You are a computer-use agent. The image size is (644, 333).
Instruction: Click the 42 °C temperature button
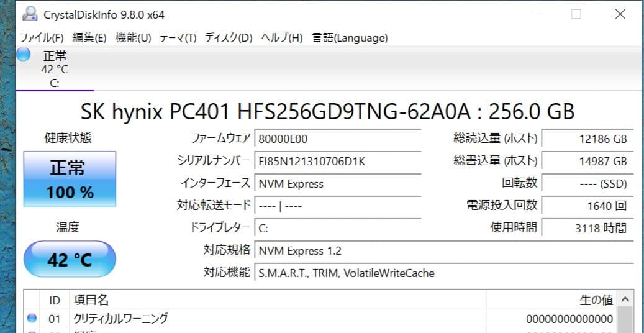[x=70, y=259]
